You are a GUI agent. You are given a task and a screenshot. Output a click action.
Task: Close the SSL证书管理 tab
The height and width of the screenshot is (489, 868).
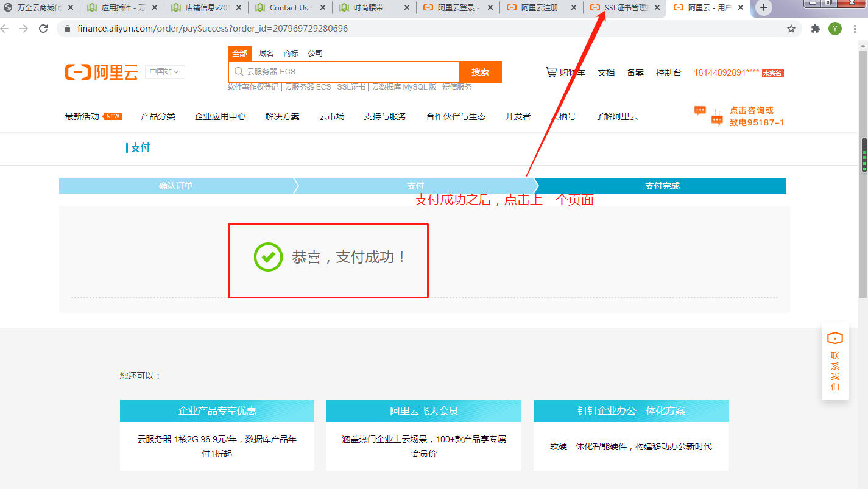click(657, 8)
